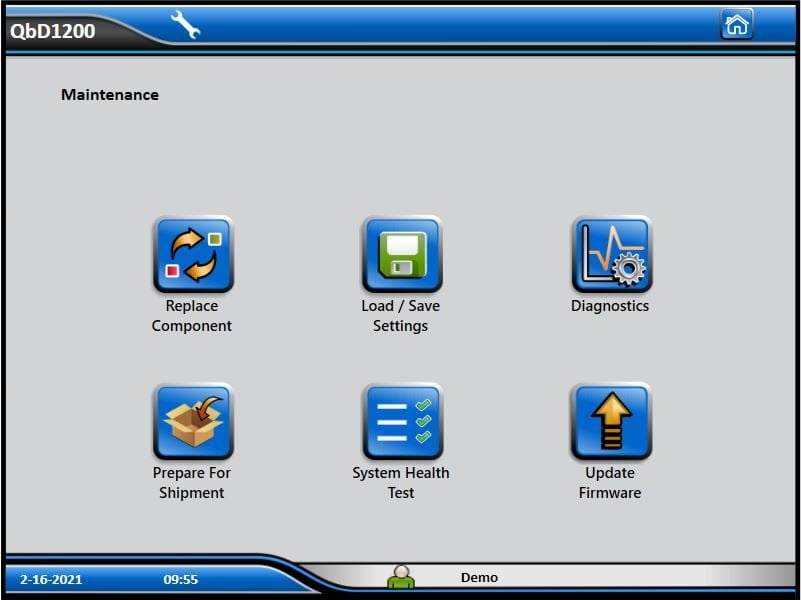The image size is (801, 600).
Task: Click the green user icon in status bar
Action: point(401,577)
